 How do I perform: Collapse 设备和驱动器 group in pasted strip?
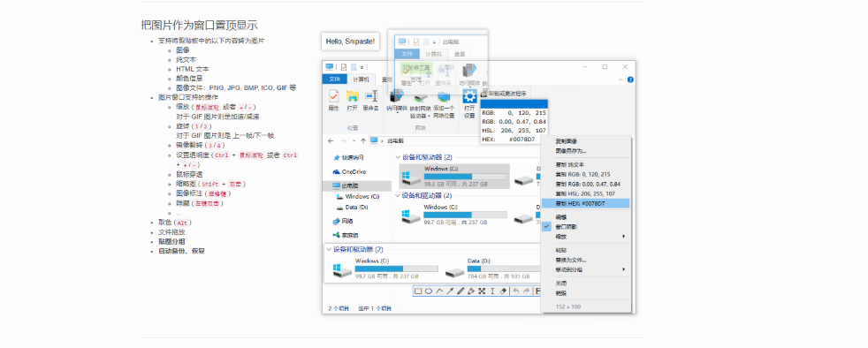click(x=329, y=250)
